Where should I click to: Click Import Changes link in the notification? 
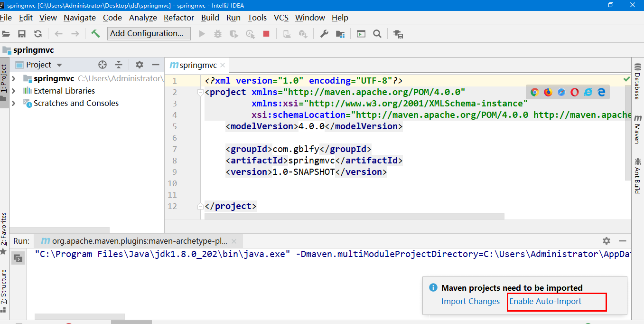click(470, 301)
